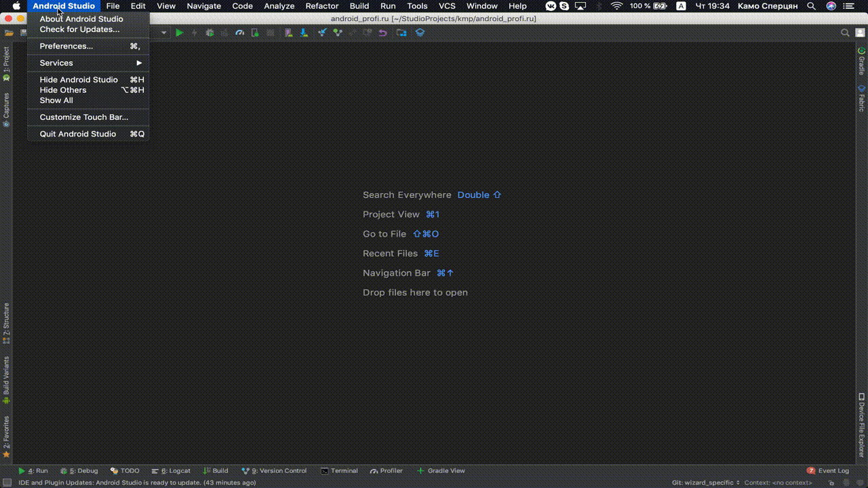Open the Project side panel tab
The image size is (868, 488).
[x=6, y=64]
